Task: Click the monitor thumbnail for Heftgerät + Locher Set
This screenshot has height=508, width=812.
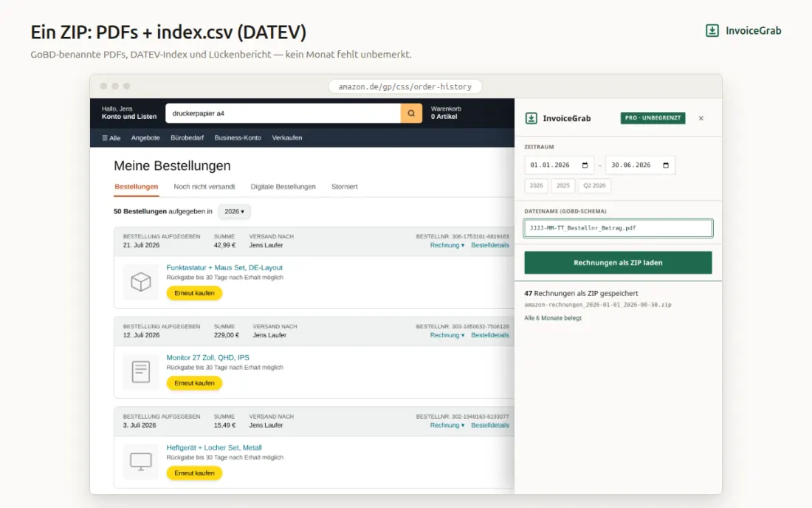Action: [141, 461]
